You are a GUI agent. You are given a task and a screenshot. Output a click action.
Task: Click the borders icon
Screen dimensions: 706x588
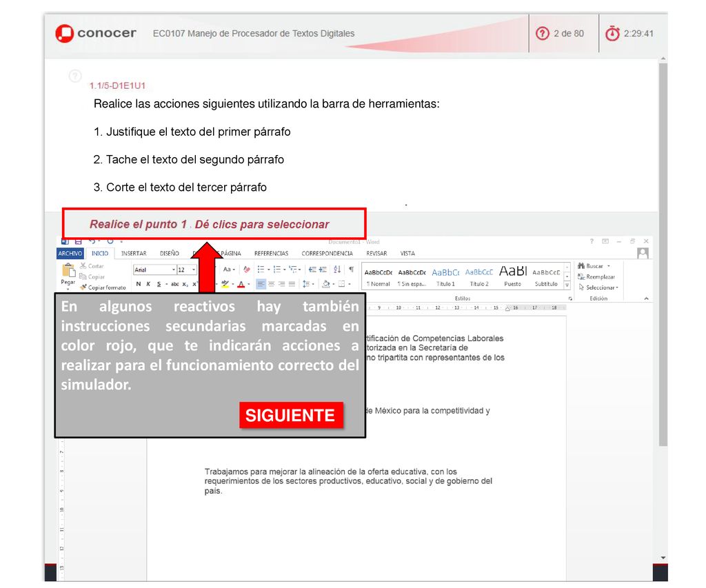tap(341, 284)
